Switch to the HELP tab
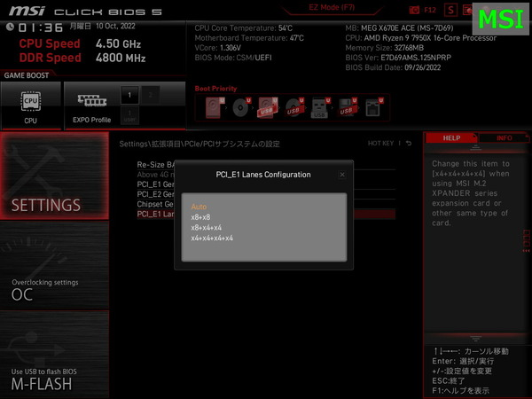This screenshot has height=399, width=532. (451, 138)
